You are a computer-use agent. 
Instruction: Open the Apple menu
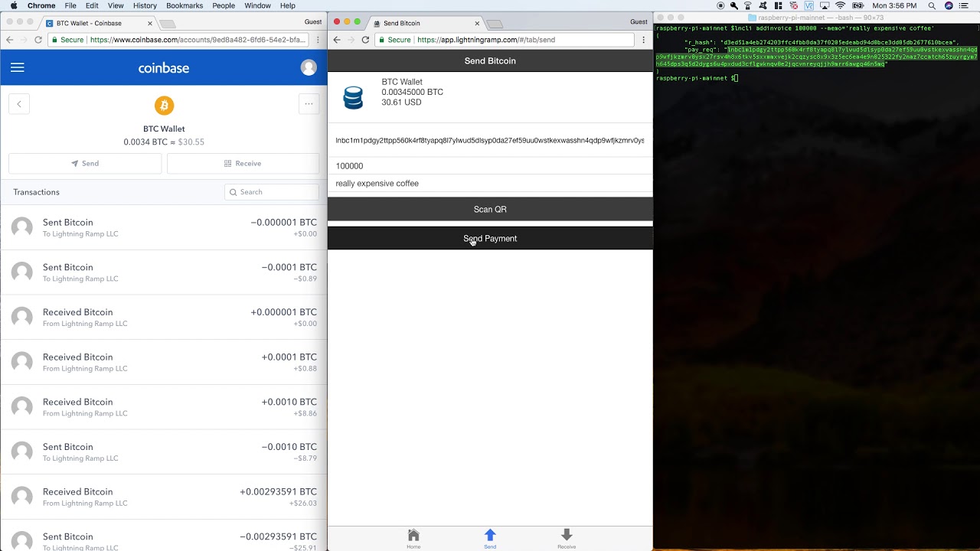click(x=14, y=5)
